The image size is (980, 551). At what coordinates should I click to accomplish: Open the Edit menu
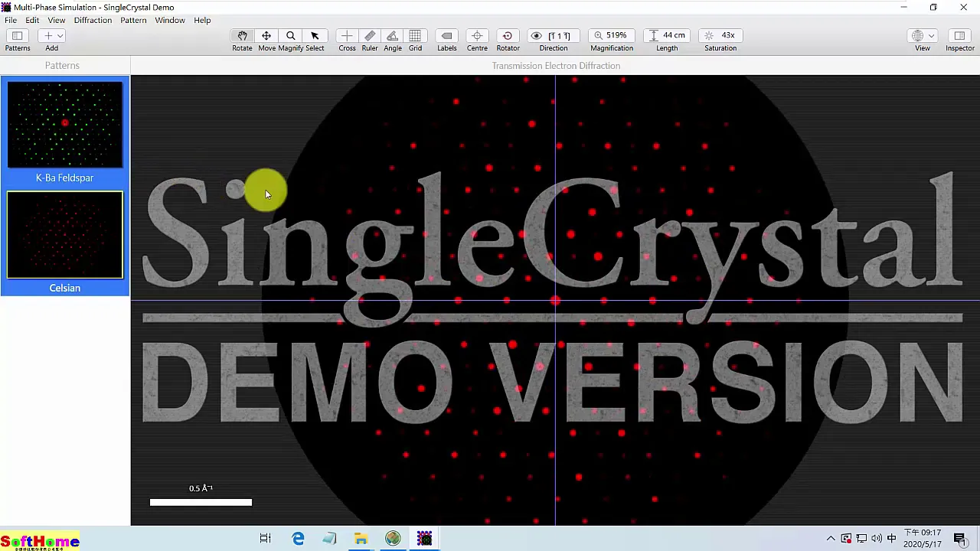coord(32,20)
